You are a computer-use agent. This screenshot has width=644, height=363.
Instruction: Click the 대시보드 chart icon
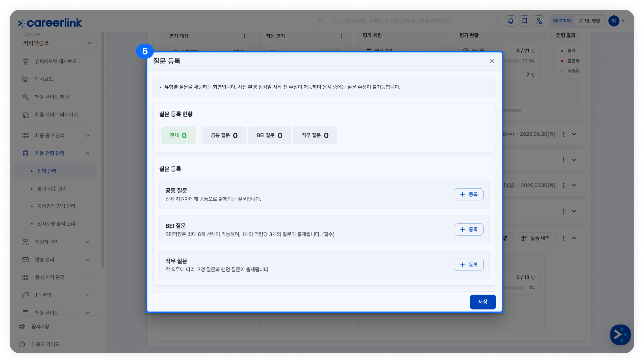pos(26,79)
